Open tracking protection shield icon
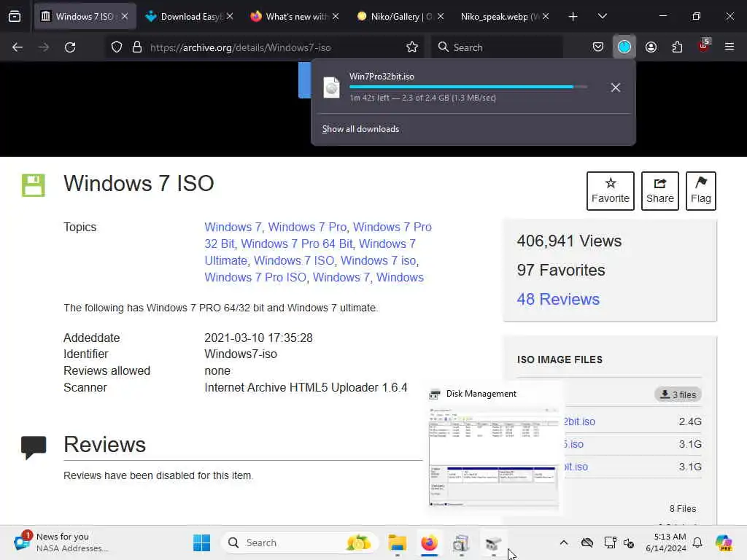Viewport: 747px width, 560px height. (117, 47)
